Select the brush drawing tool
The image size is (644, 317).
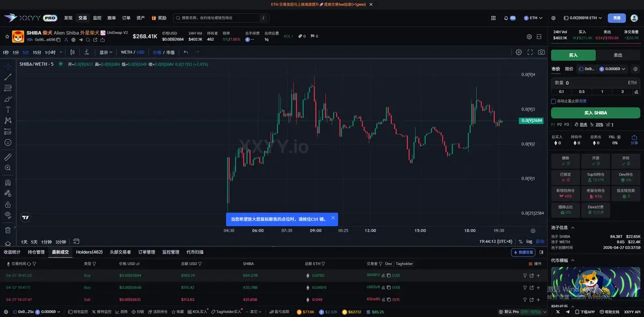point(8,99)
